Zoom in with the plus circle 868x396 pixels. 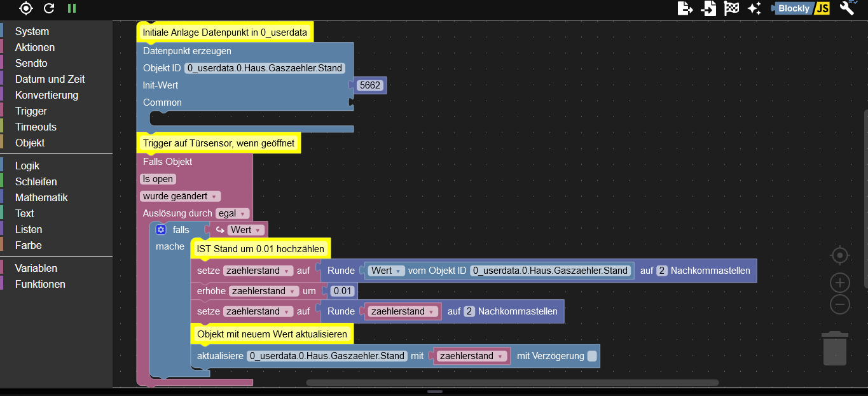(840, 283)
